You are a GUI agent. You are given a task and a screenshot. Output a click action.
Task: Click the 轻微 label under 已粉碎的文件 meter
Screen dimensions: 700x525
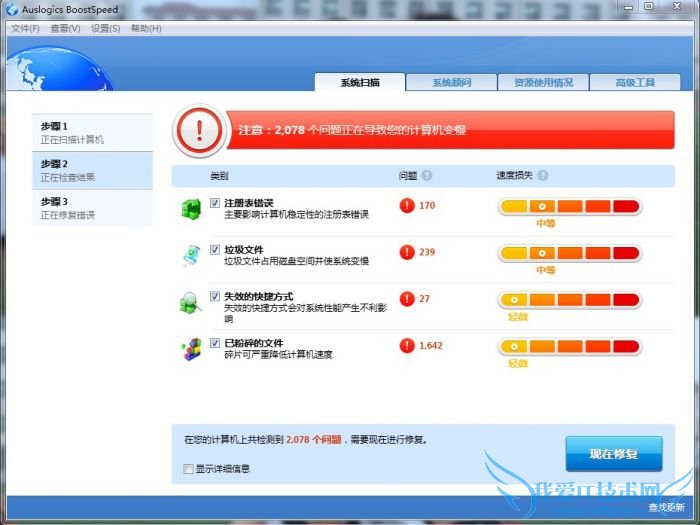point(518,363)
